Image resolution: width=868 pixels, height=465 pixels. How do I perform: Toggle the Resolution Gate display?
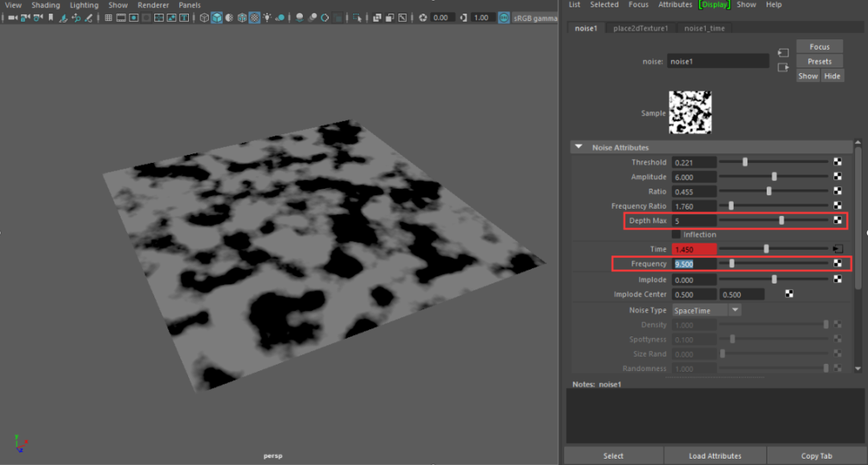[x=134, y=18]
